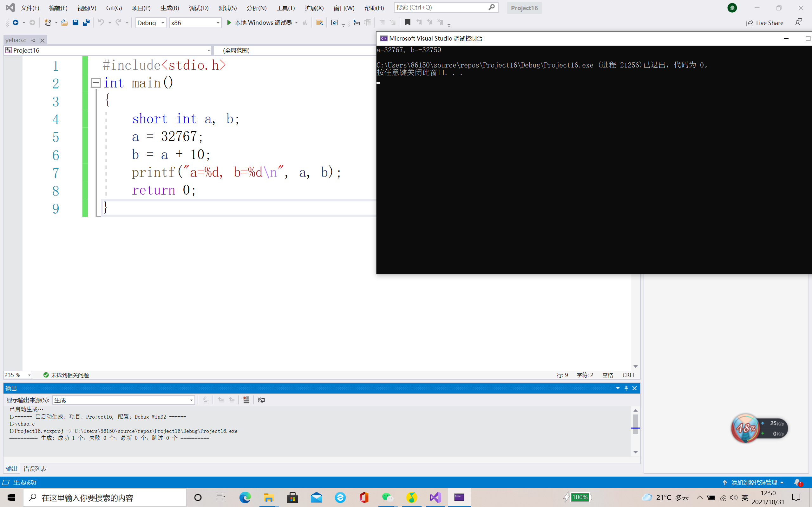Image resolution: width=812 pixels, height=507 pixels.
Task: Click the Save All toolbar icon
Action: pyautogui.click(x=86, y=22)
